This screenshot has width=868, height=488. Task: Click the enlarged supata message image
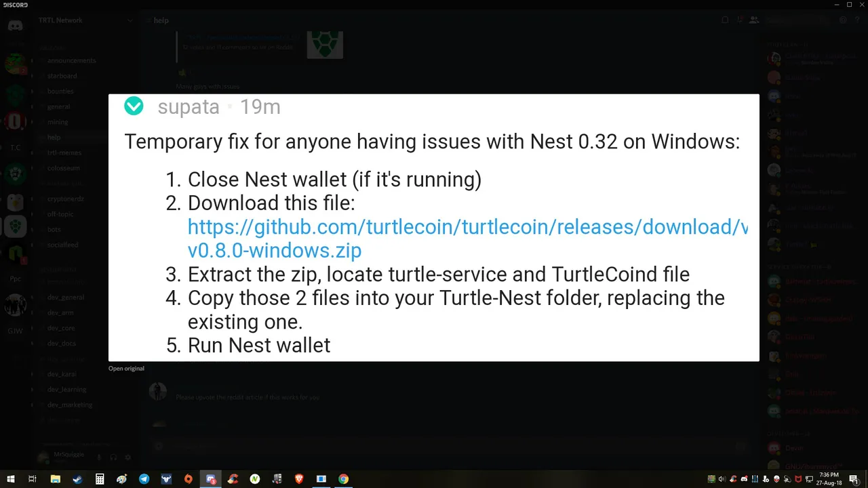pos(434,228)
